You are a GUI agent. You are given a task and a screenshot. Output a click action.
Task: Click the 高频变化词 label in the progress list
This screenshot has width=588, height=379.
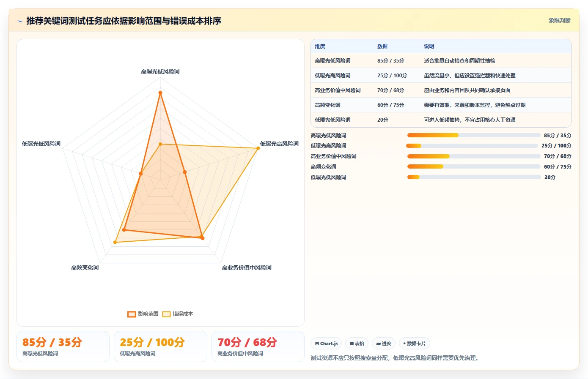point(324,167)
